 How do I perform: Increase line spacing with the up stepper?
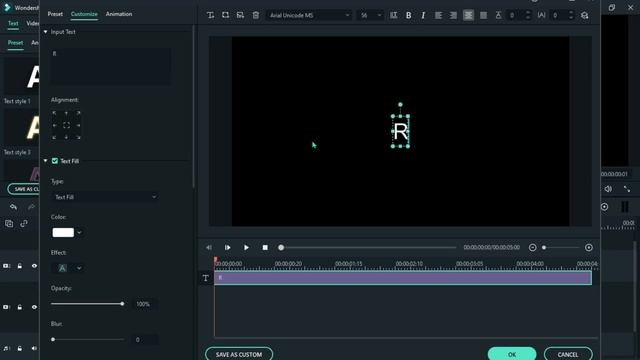point(528,13)
